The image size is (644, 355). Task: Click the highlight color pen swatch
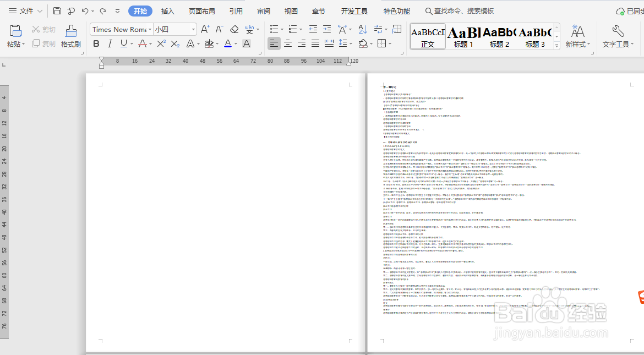[x=209, y=43]
